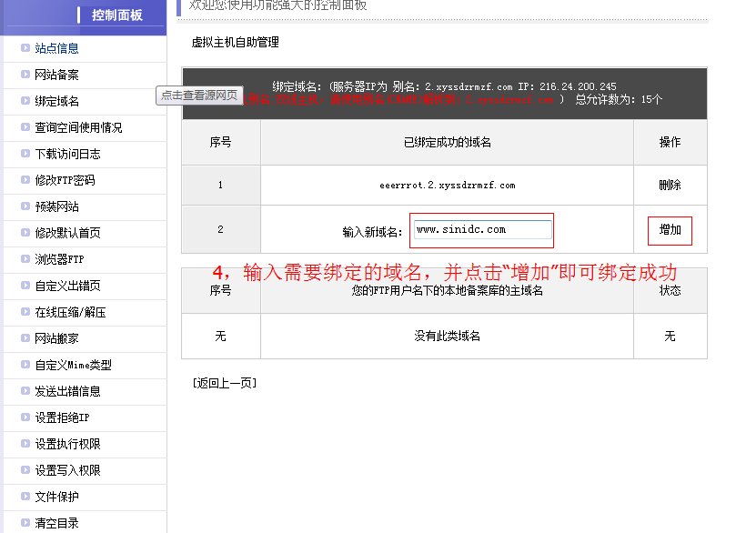Click the icon beside 自定义Mime类型
756x533 pixels.
click(24, 365)
